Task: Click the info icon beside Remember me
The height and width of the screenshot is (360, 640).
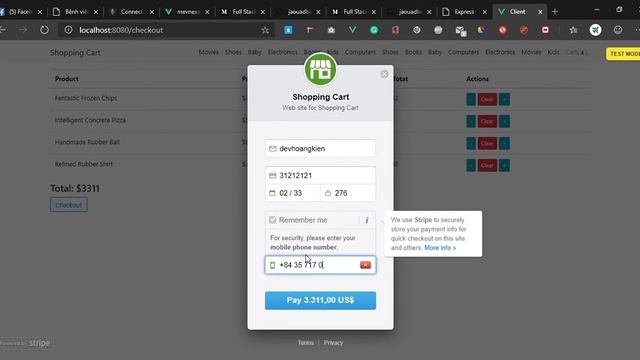Action: (367, 220)
